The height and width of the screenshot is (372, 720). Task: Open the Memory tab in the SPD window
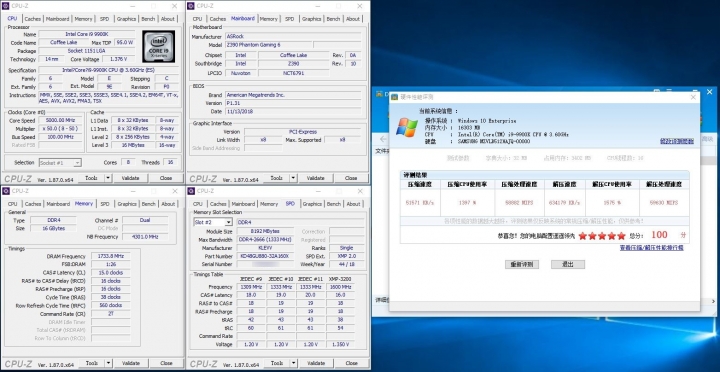click(269, 204)
